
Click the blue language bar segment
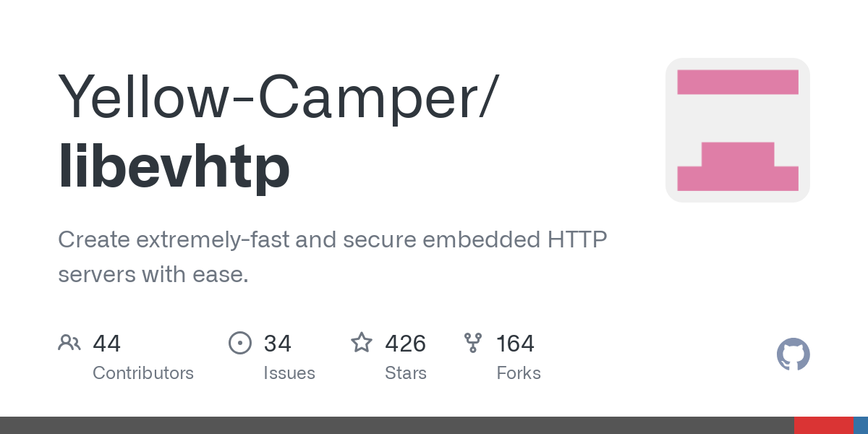click(x=860, y=425)
